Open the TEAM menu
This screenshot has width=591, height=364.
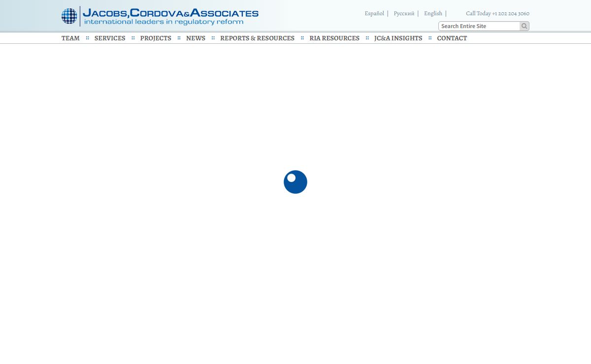click(70, 38)
